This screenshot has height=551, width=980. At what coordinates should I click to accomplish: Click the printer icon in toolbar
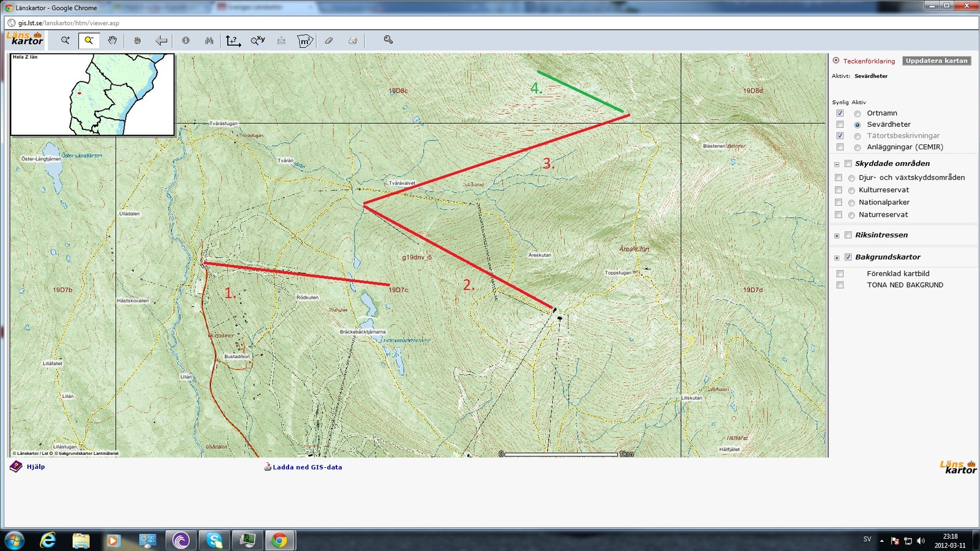[x=353, y=40]
